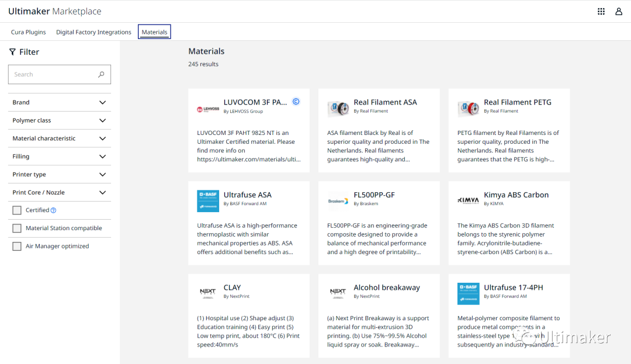Click the Real Filament PETG spool image
The height and width of the screenshot is (364, 631).
[x=469, y=109]
